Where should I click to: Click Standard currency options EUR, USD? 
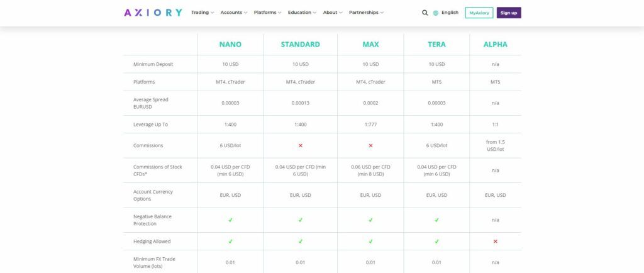click(x=300, y=196)
